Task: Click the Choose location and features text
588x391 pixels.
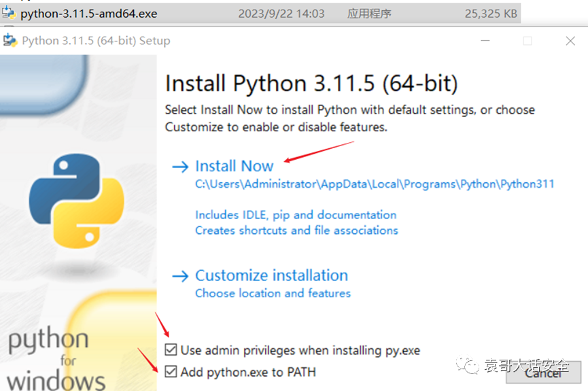Action: [273, 293]
